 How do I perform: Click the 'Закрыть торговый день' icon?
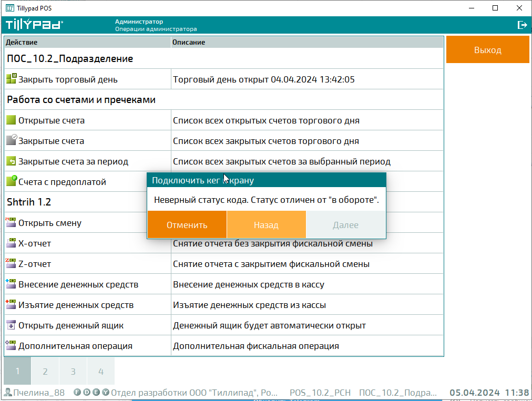coord(11,79)
